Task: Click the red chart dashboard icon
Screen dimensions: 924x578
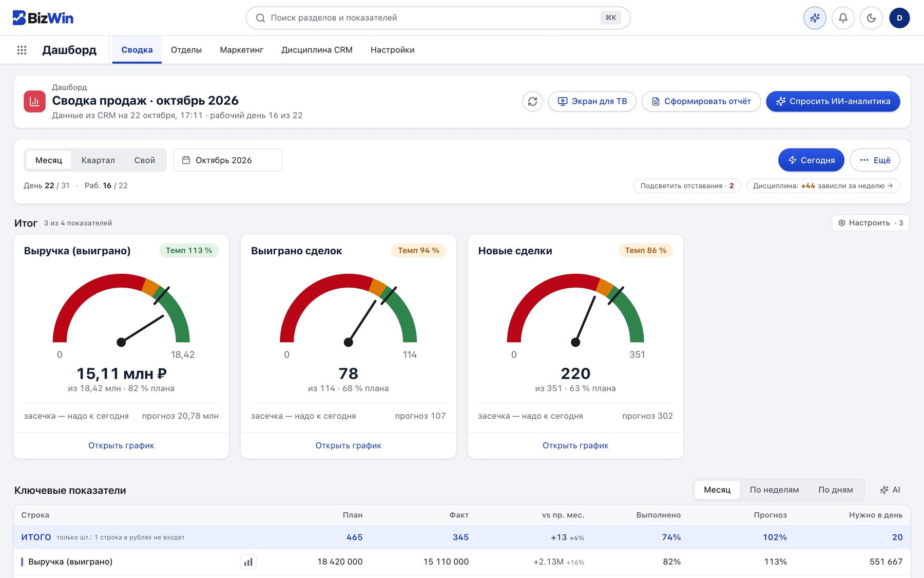Action: click(34, 101)
